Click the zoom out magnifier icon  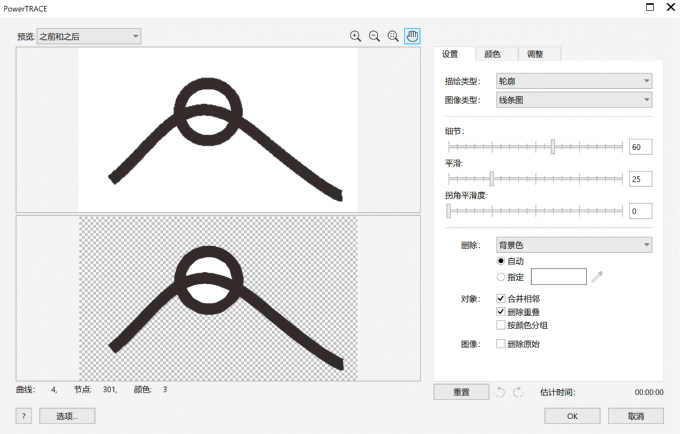click(x=374, y=36)
